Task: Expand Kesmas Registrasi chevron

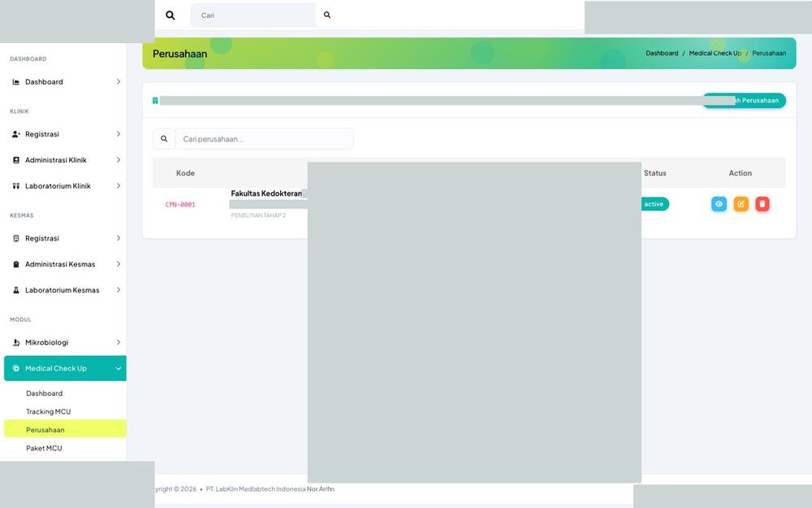Action: [x=118, y=238]
